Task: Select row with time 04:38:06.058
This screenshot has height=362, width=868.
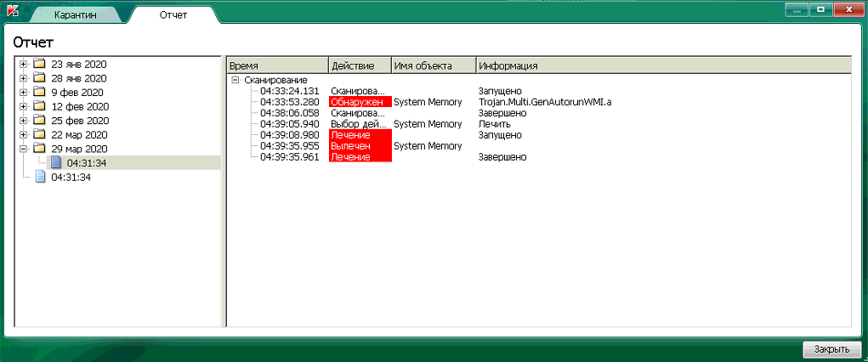Action: pos(290,113)
